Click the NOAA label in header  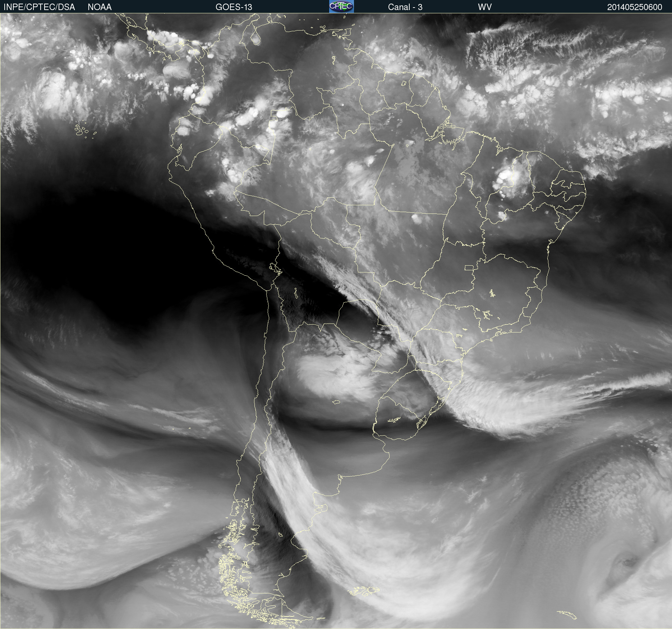pyautogui.click(x=100, y=7)
